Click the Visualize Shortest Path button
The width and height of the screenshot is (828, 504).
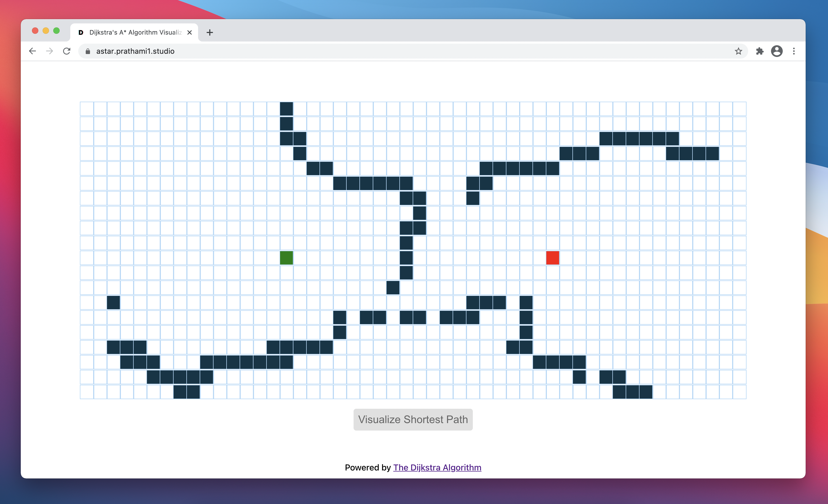pyautogui.click(x=413, y=419)
